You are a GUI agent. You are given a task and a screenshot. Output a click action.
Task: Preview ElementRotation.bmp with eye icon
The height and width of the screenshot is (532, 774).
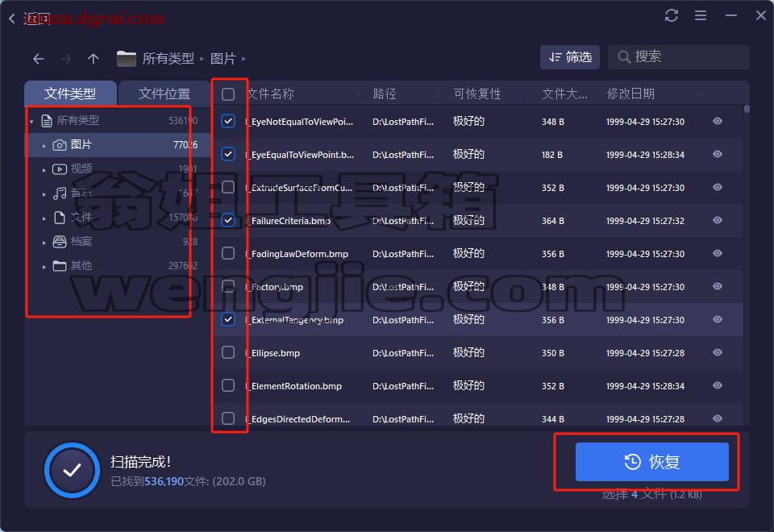point(718,385)
